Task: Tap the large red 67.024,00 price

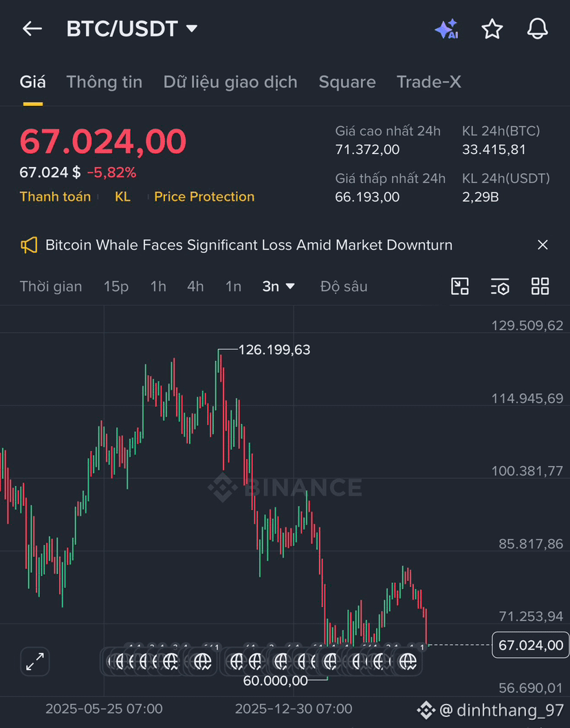Action: (102, 141)
